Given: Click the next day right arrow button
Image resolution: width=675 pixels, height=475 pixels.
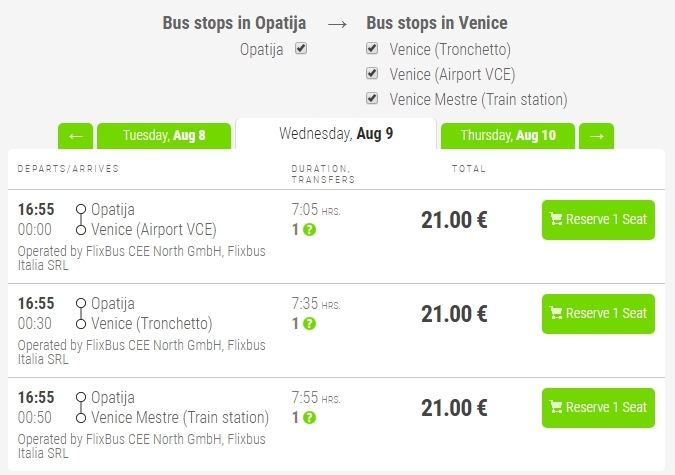Looking at the screenshot, I should coord(596,136).
